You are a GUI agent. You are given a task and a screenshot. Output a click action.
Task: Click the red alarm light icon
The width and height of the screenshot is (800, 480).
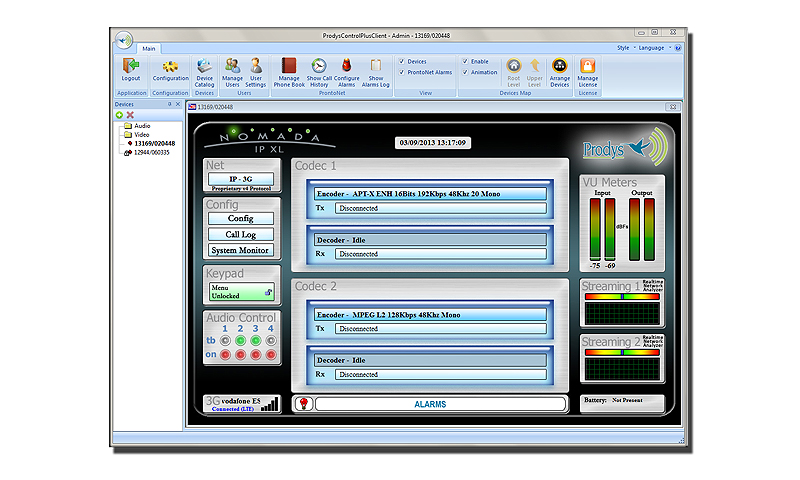(302, 404)
